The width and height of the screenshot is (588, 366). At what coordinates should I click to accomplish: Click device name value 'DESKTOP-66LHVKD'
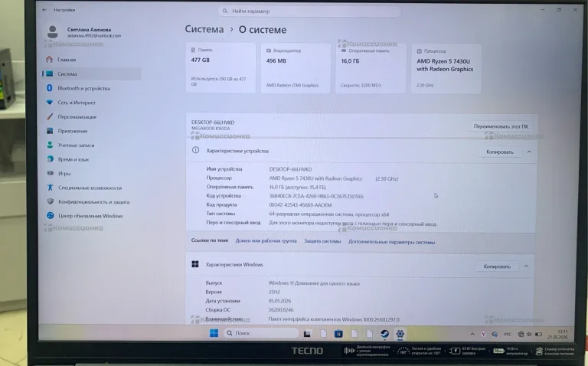coord(290,169)
